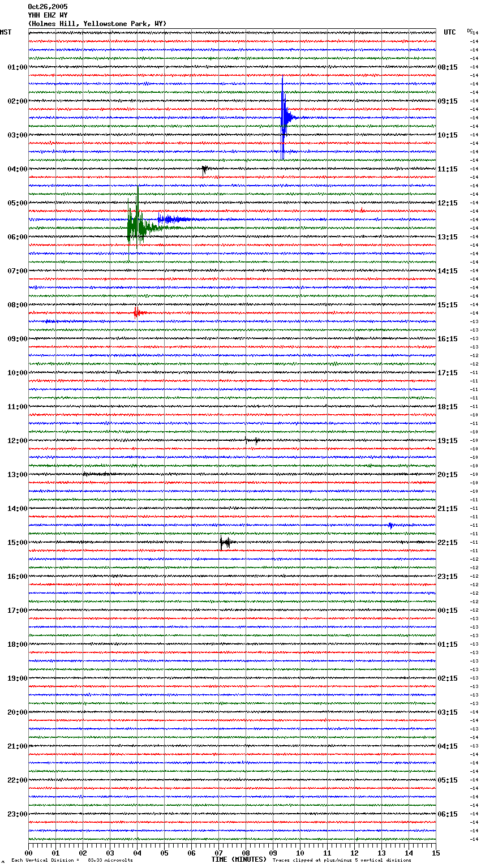Click the Each Vertical Division scale note
Viewport: 481px width, 868px height.
point(72,861)
